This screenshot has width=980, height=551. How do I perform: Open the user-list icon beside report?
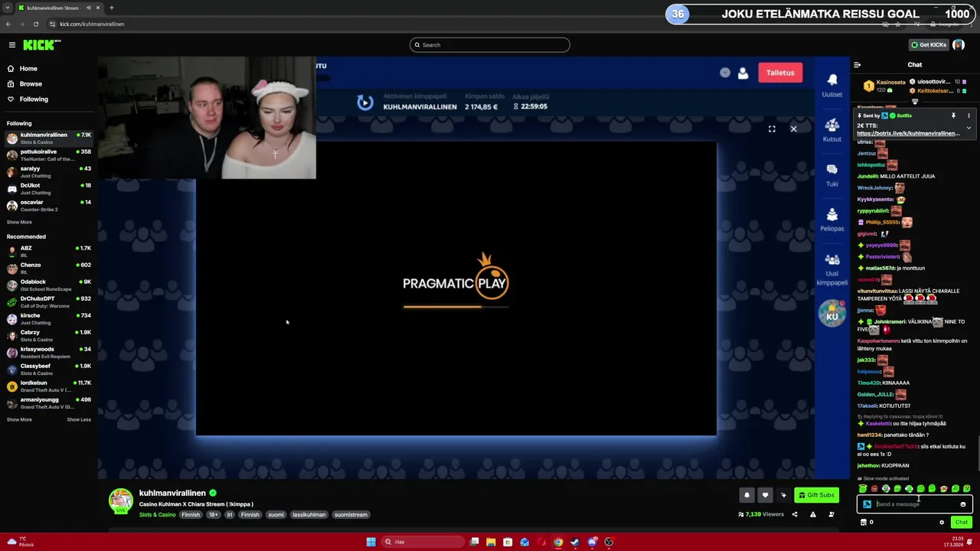(831, 514)
